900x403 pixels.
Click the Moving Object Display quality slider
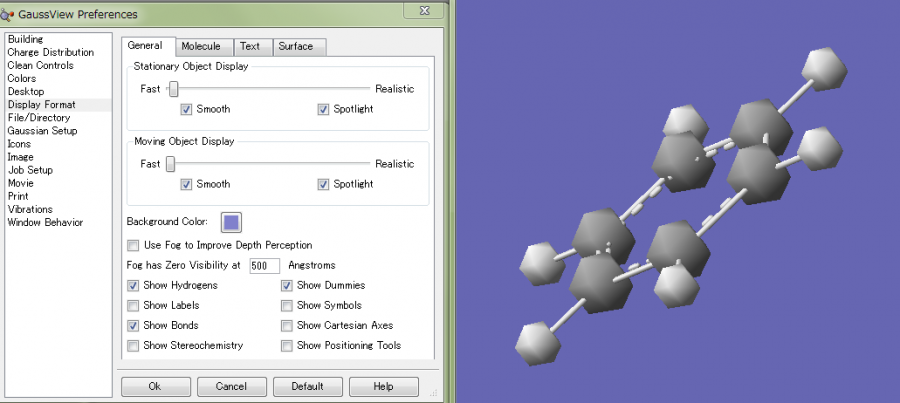point(170,164)
